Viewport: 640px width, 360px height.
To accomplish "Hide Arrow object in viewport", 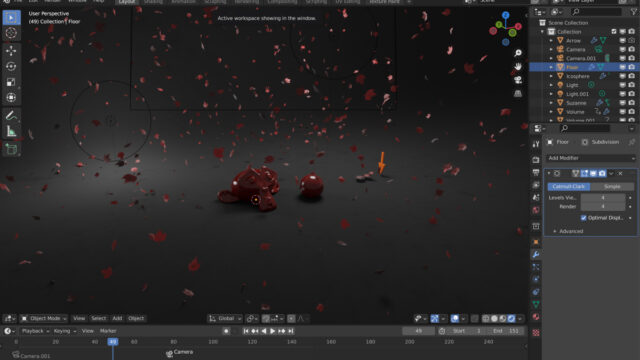I will tap(623, 40).
